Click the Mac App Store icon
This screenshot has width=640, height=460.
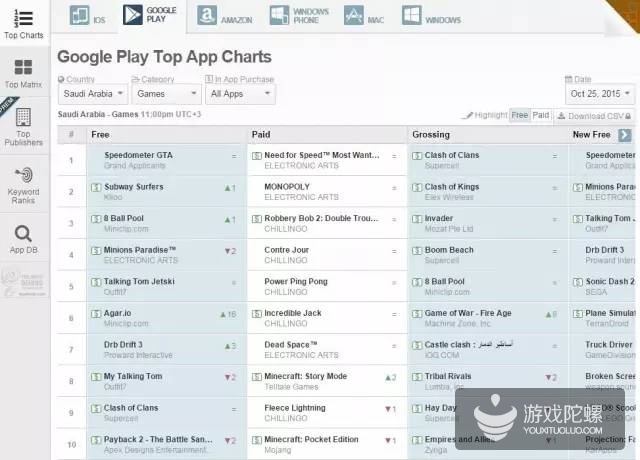[x=353, y=16]
